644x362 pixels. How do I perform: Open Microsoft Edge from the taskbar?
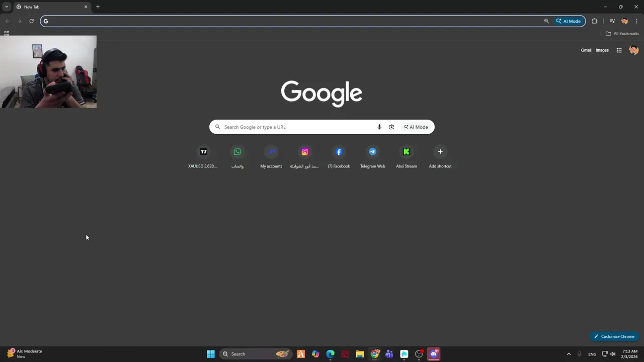[x=330, y=354]
